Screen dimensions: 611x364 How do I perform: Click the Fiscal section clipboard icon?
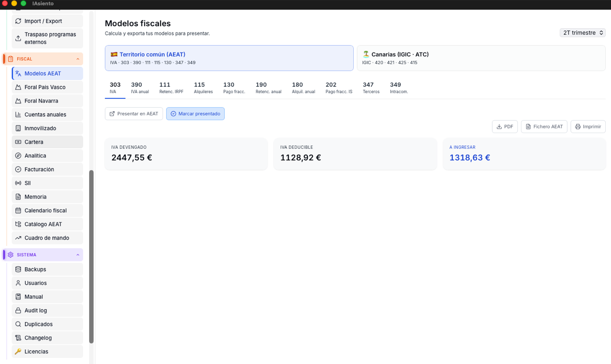[x=11, y=59]
